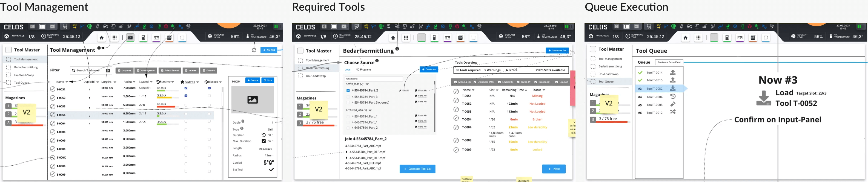
Task: Click the Generate Tool List button
Action: coord(417,169)
